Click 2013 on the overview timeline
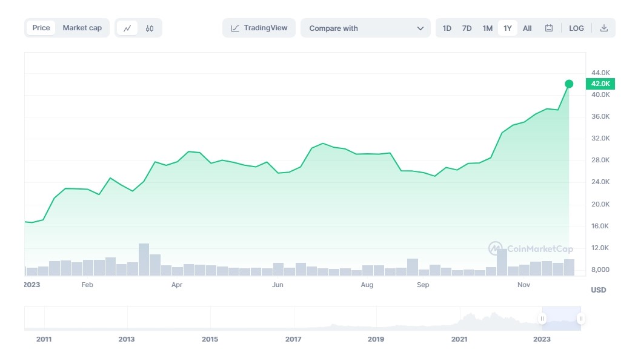 tap(127, 339)
